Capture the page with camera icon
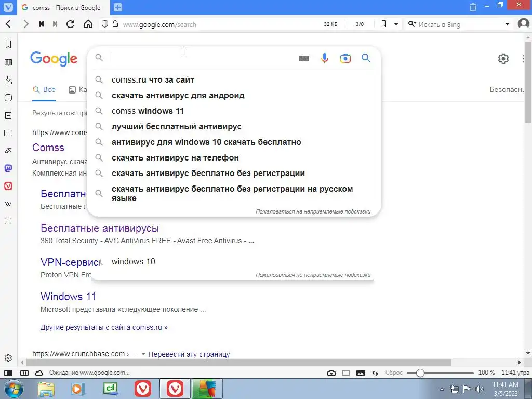The image size is (532, 399). (x=331, y=373)
